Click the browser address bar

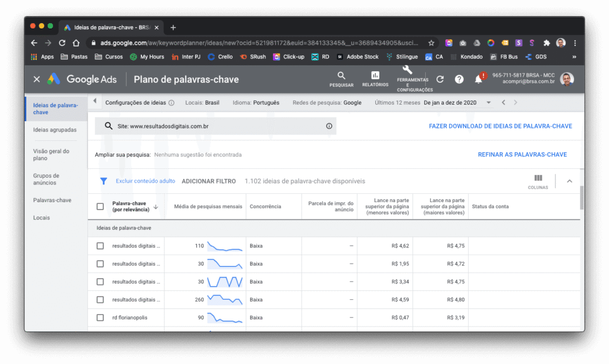click(x=259, y=43)
